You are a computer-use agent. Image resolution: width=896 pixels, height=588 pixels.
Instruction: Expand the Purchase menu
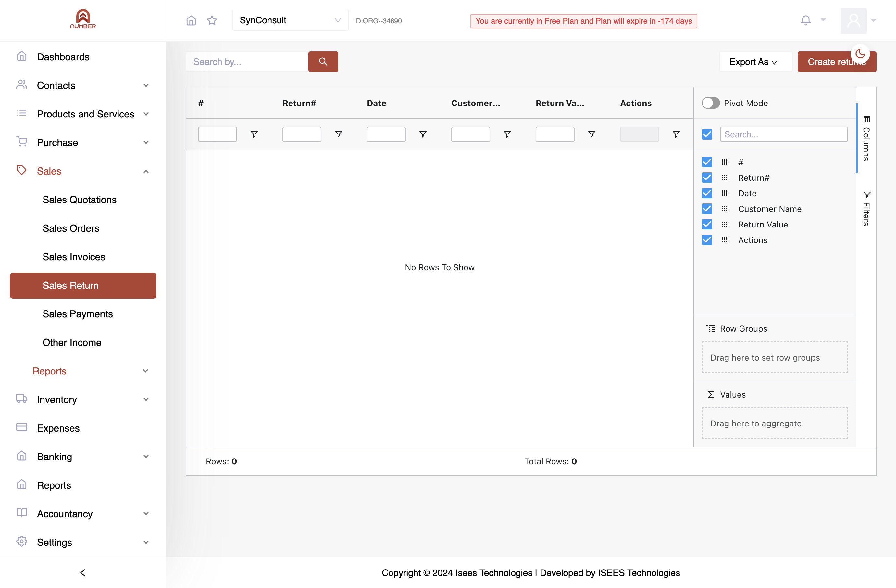click(83, 142)
